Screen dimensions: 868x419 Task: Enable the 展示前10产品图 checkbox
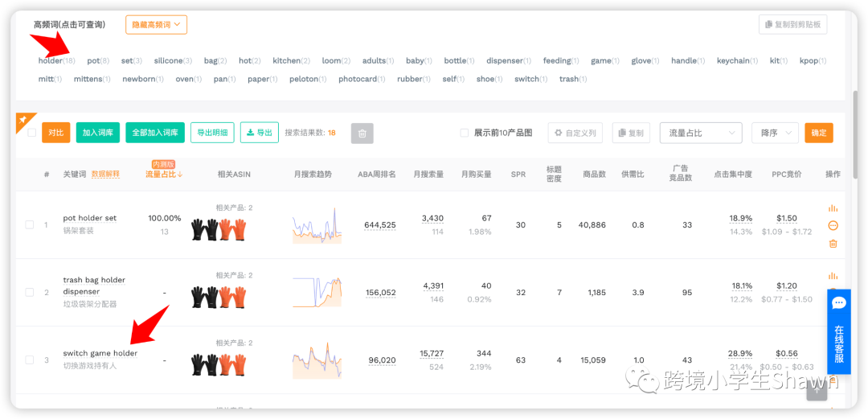click(465, 133)
